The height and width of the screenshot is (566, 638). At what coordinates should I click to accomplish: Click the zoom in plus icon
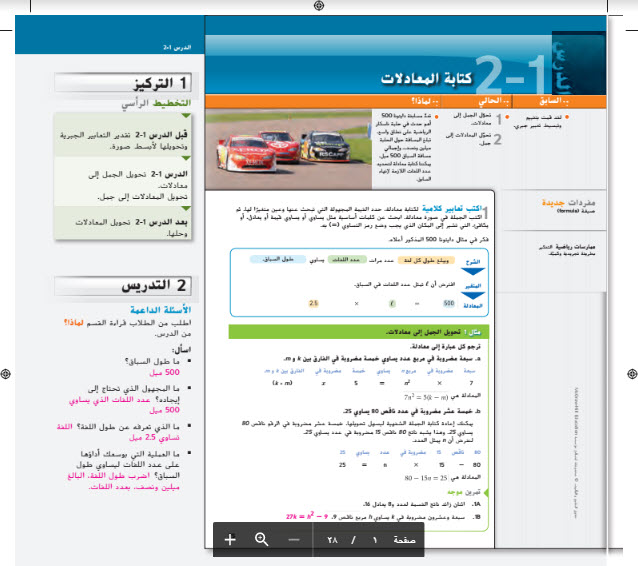click(x=230, y=540)
